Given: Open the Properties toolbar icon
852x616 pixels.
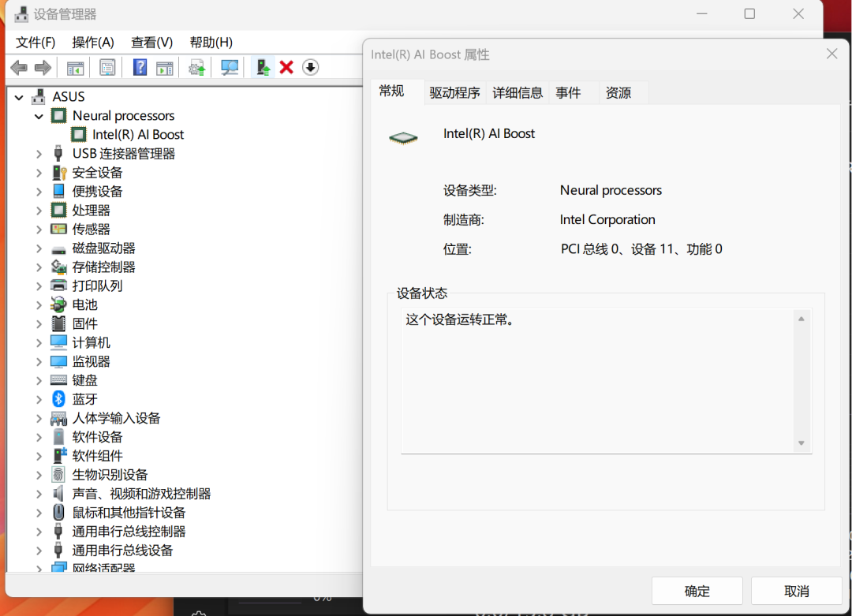Looking at the screenshot, I should tap(106, 67).
